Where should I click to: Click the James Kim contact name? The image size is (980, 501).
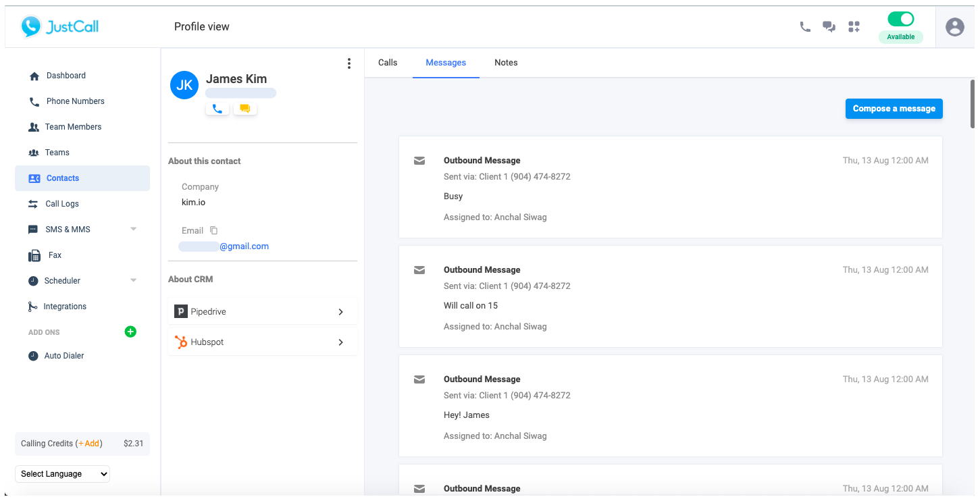click(x=236, y=79)
